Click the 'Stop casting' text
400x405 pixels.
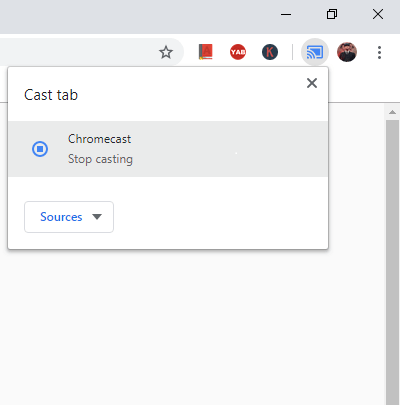100,159
